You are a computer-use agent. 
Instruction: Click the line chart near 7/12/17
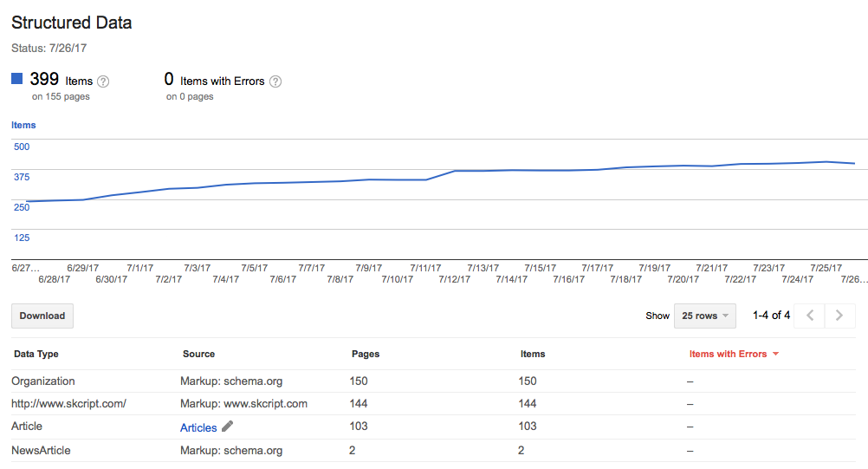[x=455, y=171]
